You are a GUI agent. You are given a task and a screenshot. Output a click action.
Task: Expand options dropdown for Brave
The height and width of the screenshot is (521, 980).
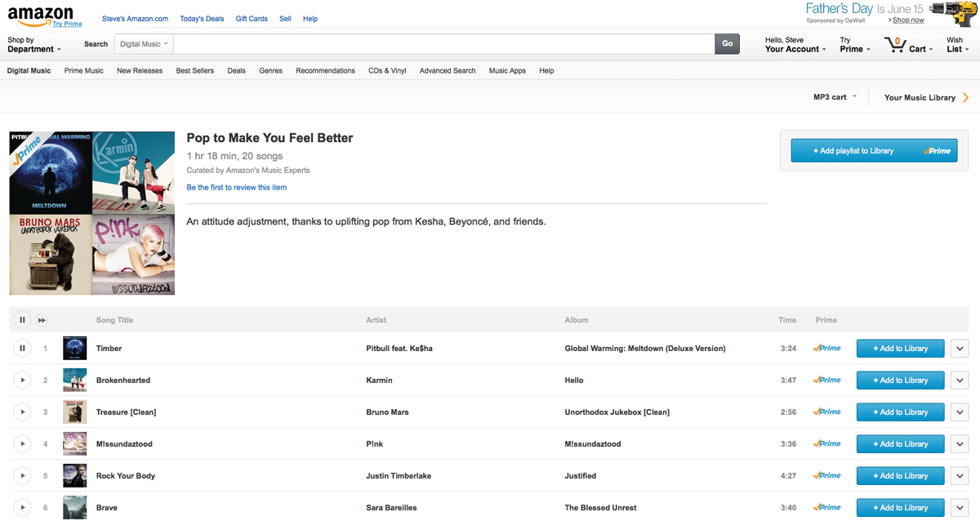tap(960, 508)
